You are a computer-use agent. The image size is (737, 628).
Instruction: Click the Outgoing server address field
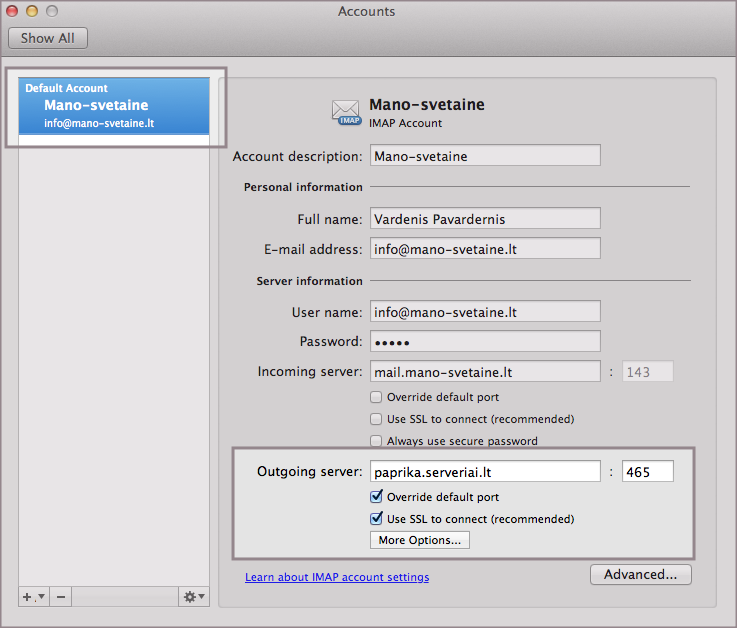coord(485,471)
